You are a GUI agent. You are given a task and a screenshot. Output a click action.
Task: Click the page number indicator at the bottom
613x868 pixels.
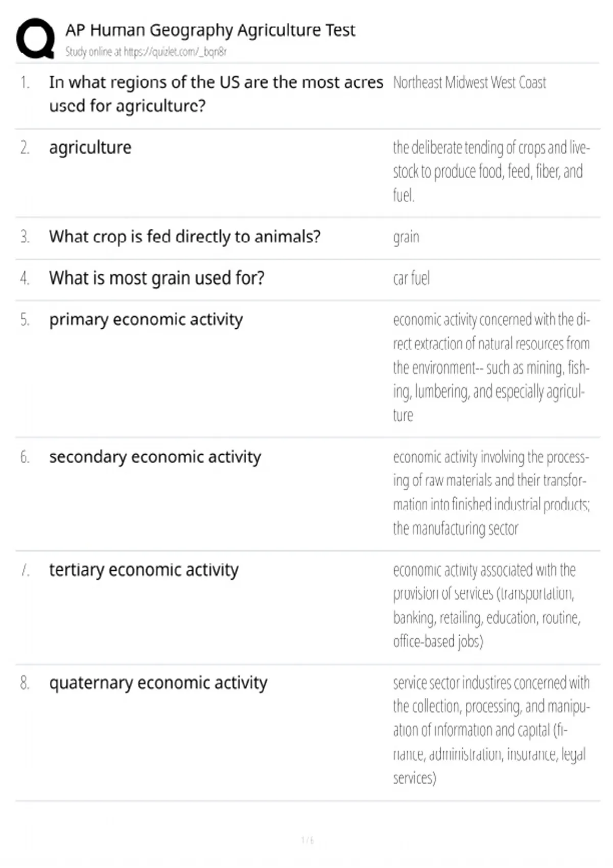click(x=308, y=840)
